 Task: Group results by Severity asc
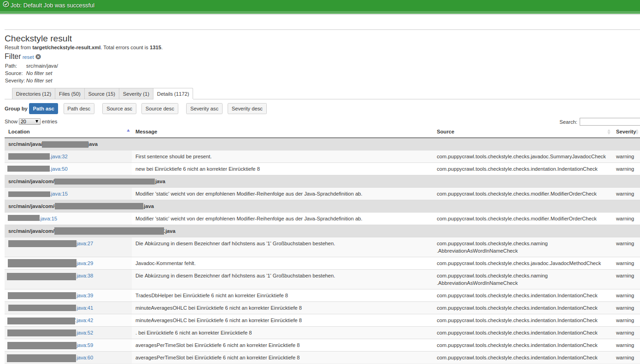pos(204,109)
